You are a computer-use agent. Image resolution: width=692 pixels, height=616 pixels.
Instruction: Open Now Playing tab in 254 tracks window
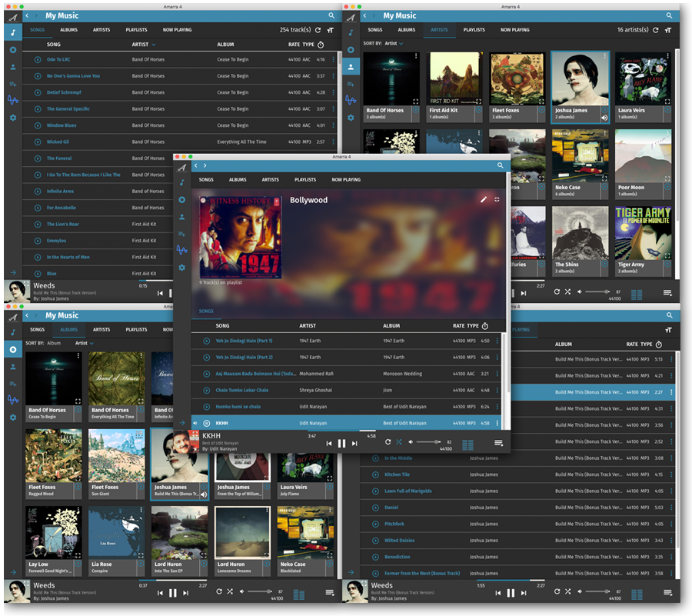tap(177, 30)
